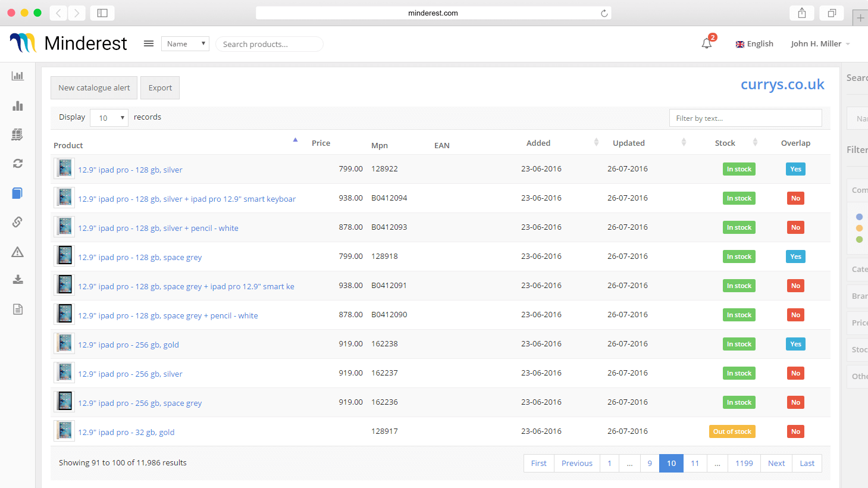Image resolution: width=868 pixels, height=488 pixels.
Task: Expand the John H. Miller user menu
Action: coord(820,44)
